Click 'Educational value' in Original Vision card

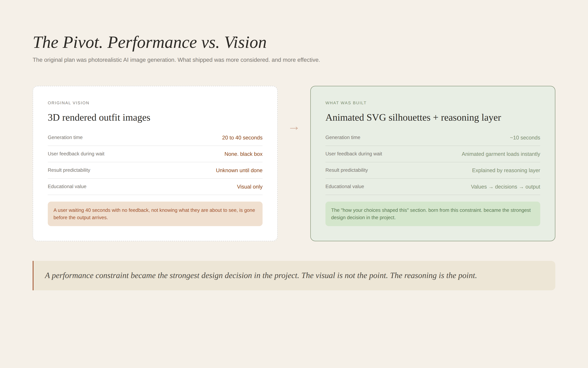tap(67, 186)
